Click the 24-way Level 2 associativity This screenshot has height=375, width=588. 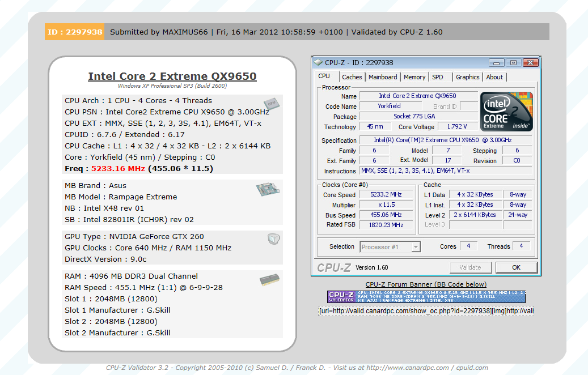[x=518, y=215]
